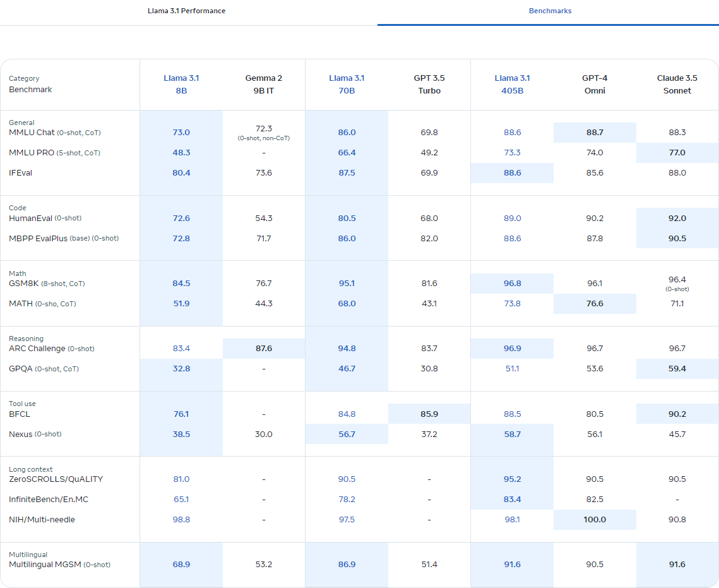The width and height of the screenshot is (719, 588).
Task: Click the 51.4 MGSM score for GPT 3.5 Turbo
Action: [429, 565]
